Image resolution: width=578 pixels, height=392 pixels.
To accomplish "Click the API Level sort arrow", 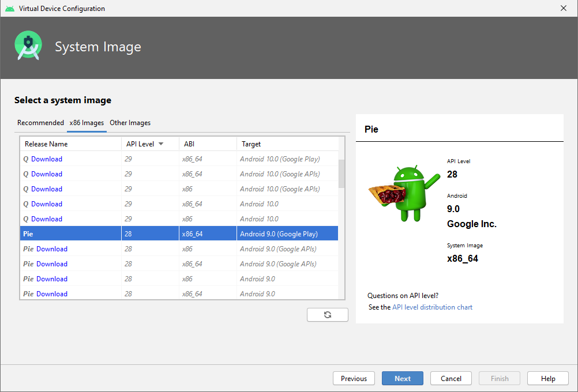I will 161,144.
